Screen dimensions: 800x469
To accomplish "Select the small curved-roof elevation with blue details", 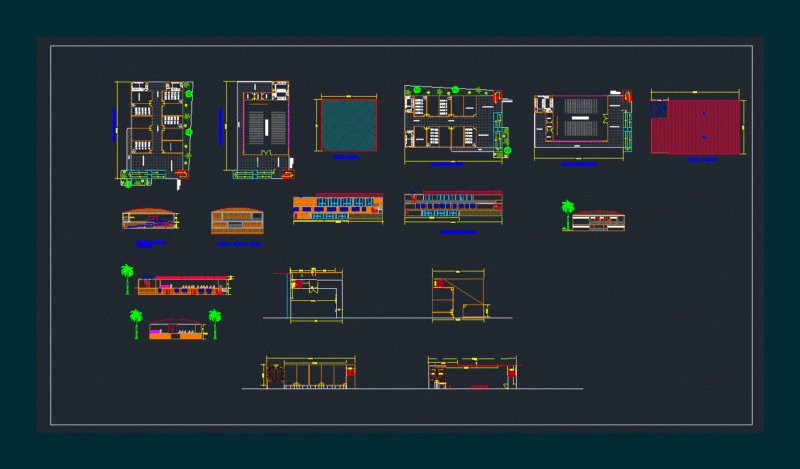I will 151,218.
